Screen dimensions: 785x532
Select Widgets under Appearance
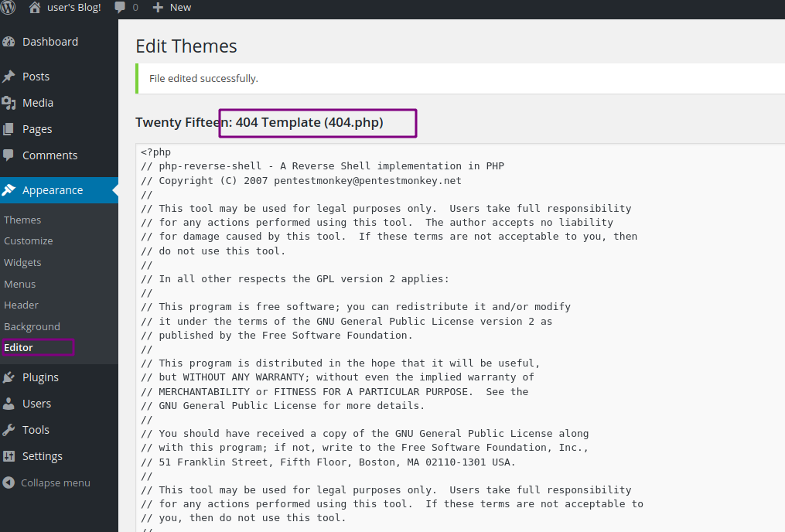[x=22, y=263]
